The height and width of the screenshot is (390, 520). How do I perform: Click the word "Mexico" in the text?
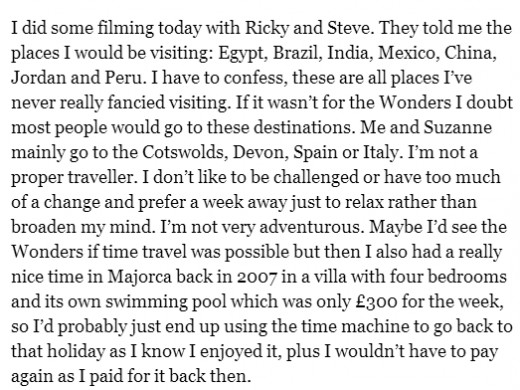(x=407, y=53)
